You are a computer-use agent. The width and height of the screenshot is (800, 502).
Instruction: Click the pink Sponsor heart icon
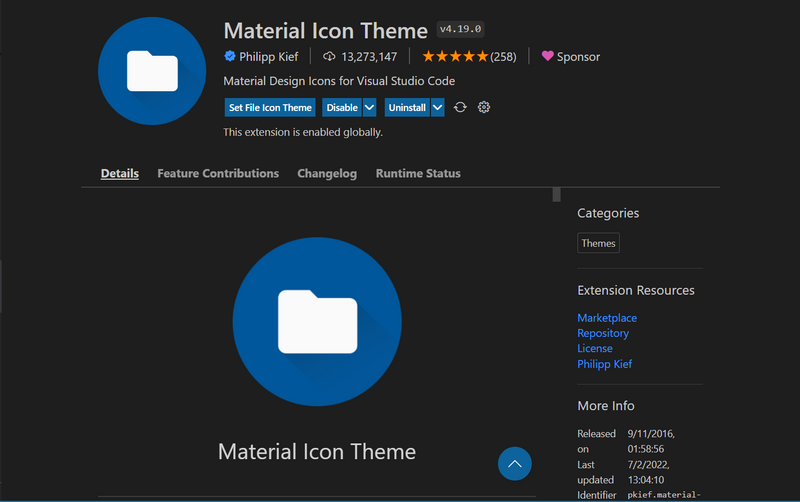[x=547, y=56]
